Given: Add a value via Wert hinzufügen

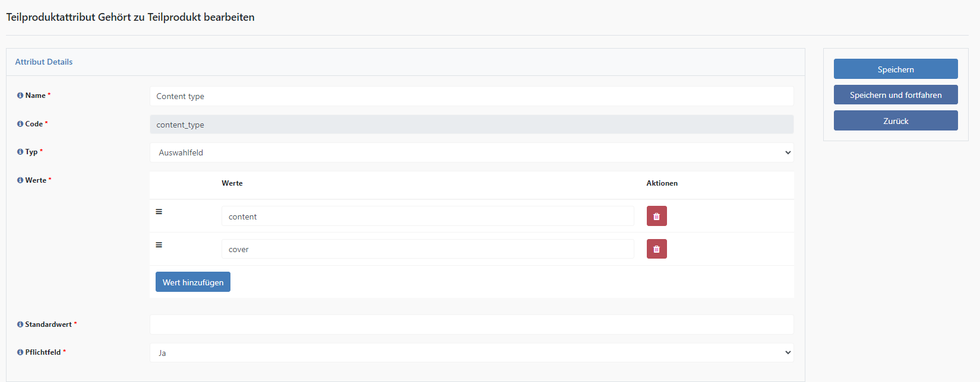Looking at the screenshot, I should pyautogui.click(x=193, y=282).
